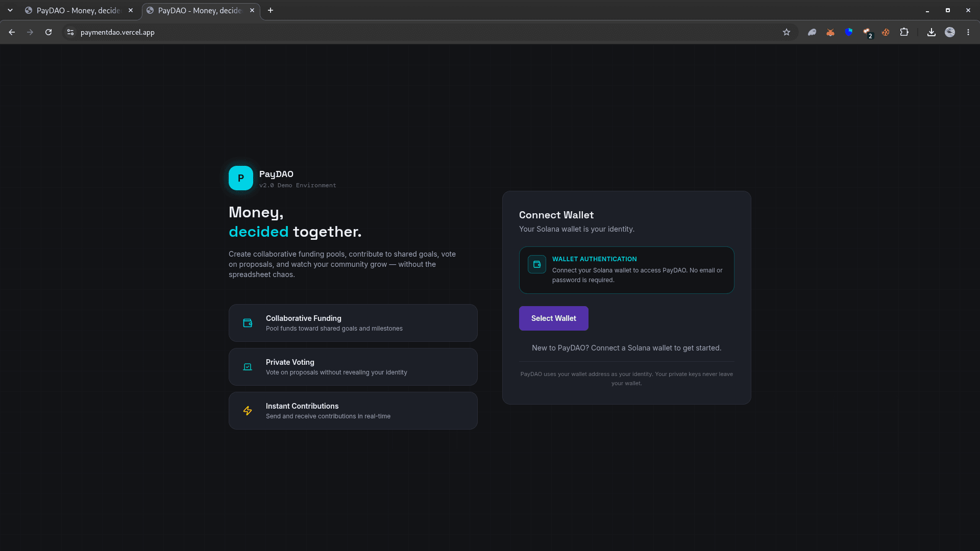Click the 'Connect Wallet' heading
Screen dimensions: 980x551
coord(556,215)
